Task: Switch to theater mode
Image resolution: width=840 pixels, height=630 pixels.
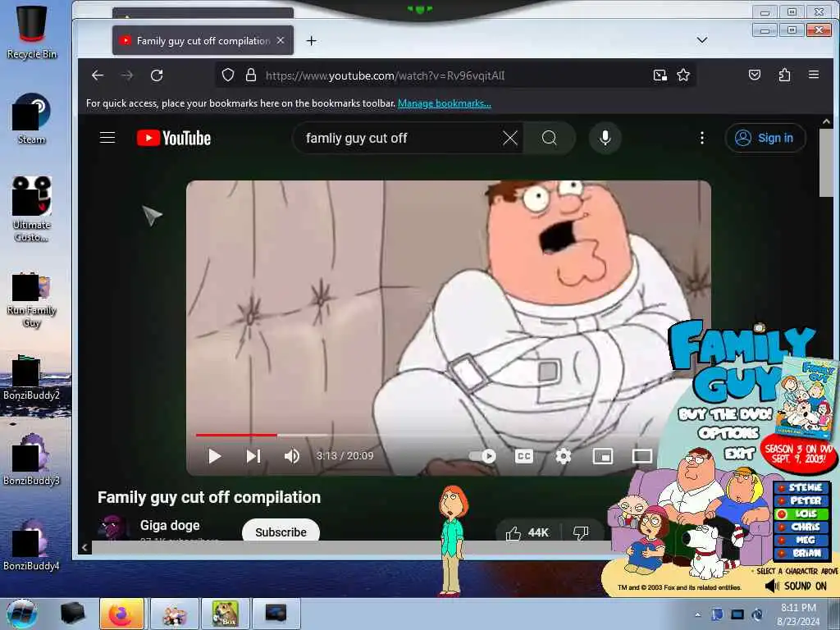Action: click(x=641, y=456)
